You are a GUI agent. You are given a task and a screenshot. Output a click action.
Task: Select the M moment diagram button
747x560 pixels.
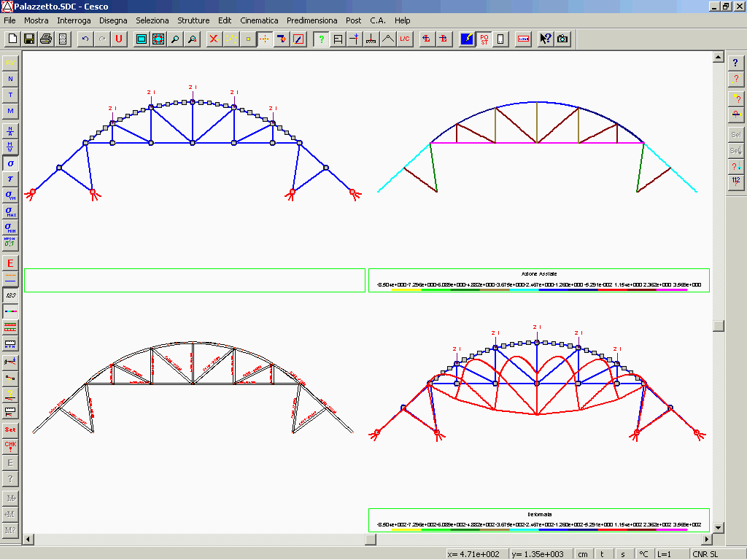(x=10, y=111)
